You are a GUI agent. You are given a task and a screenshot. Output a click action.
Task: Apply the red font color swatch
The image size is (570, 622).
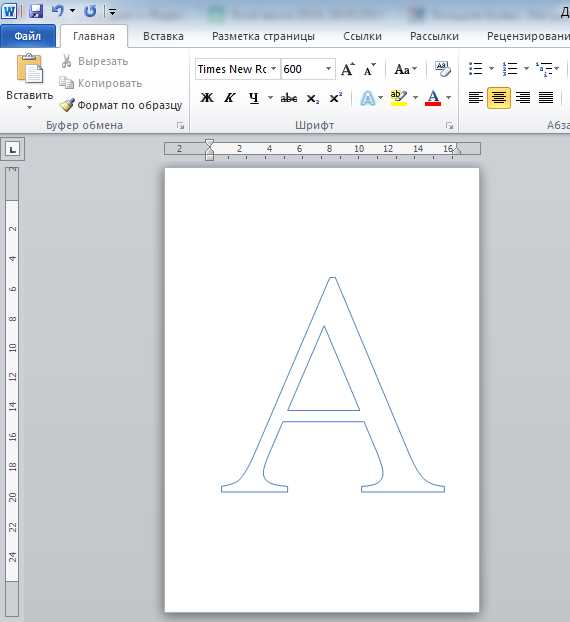pyautogui.click(x=433, y=98)
